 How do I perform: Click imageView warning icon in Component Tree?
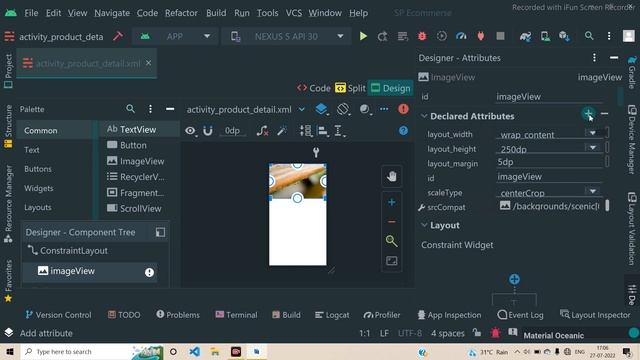click(149, 272)
